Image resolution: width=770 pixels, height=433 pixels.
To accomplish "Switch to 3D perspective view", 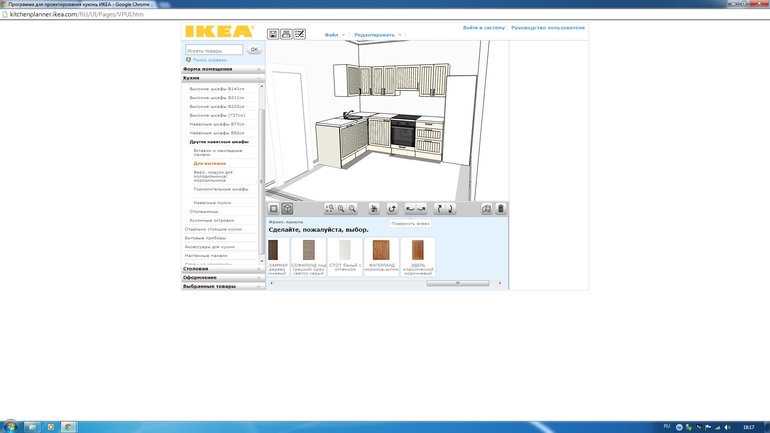I will (x=287, y=209).
